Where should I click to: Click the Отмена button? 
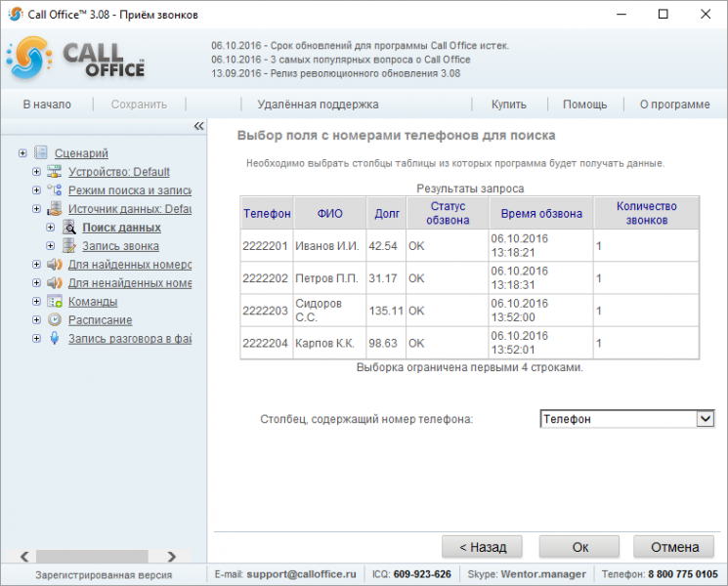tap(674, 547)
